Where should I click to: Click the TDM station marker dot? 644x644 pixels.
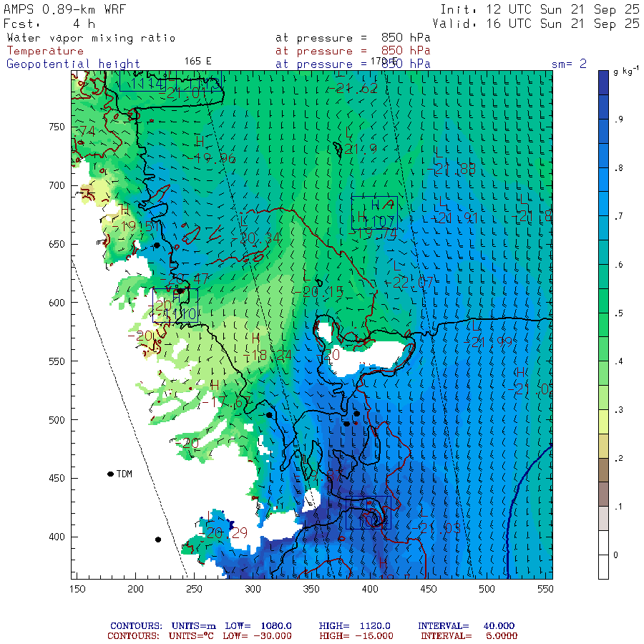(110, 474)
